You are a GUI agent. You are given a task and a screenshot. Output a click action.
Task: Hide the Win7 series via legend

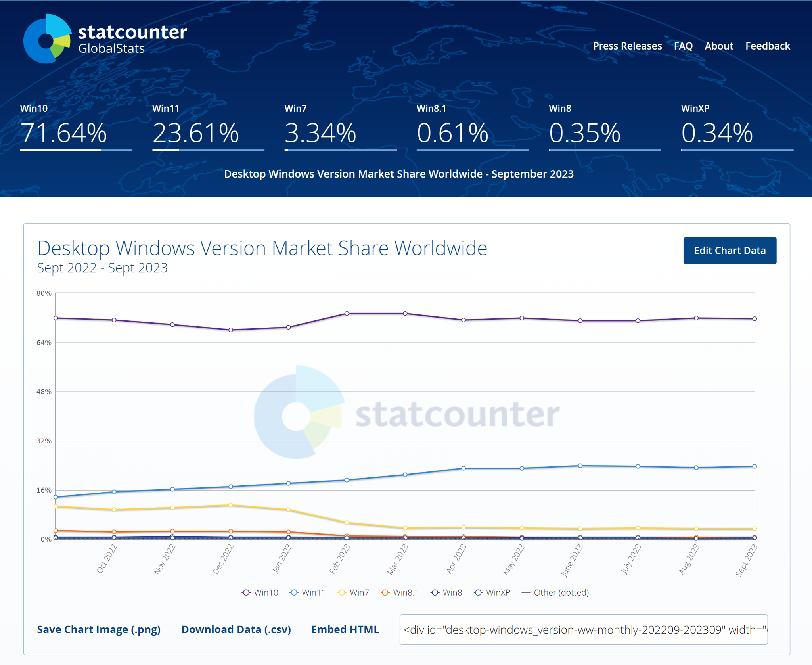click(353, 592)
